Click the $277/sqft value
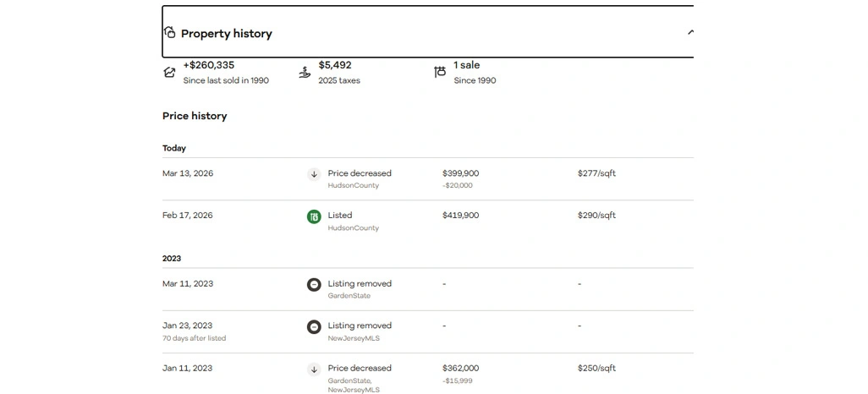The height and width of the screenshot is (394, 868). click(x=596, y=173)
